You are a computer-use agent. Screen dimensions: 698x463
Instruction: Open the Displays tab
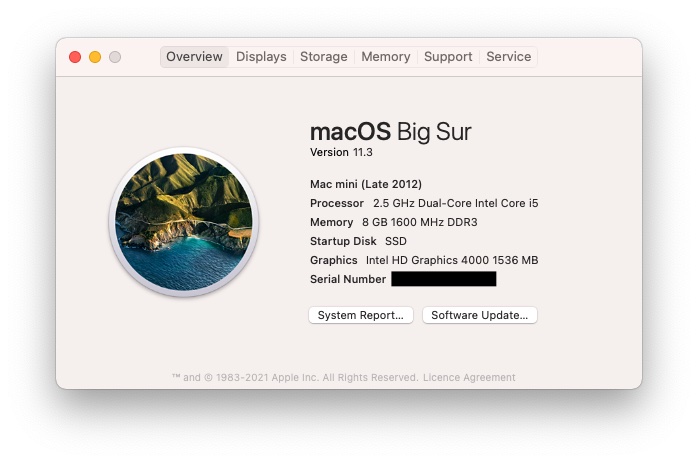pyautogui.click(x=261, y=57)
